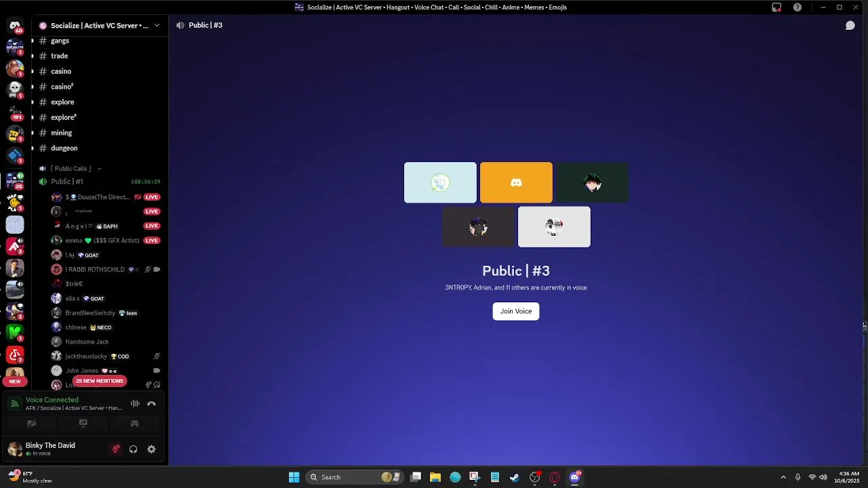The width and height of the screenshot is (868, 488).
Task: Watch emma's LIVE stream badge
Action: 152,241
